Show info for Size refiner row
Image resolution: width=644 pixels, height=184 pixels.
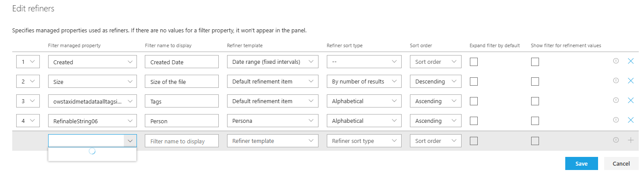tap(616, 81)
